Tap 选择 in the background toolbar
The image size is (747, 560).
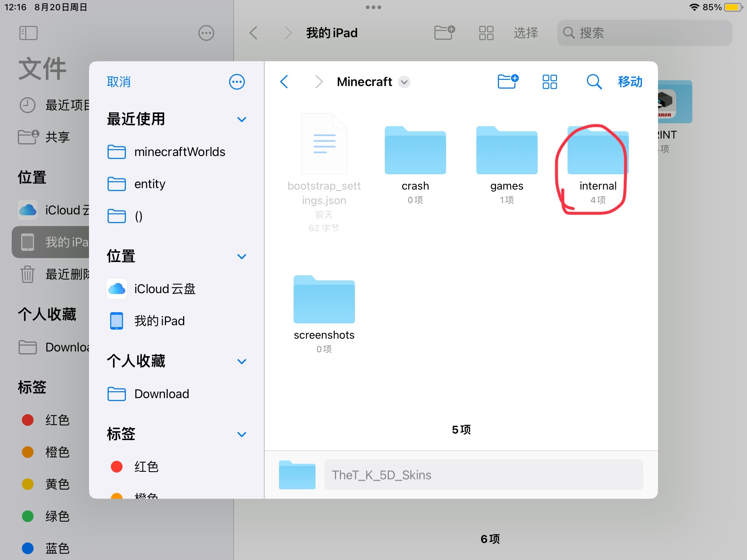coord(526,33)
